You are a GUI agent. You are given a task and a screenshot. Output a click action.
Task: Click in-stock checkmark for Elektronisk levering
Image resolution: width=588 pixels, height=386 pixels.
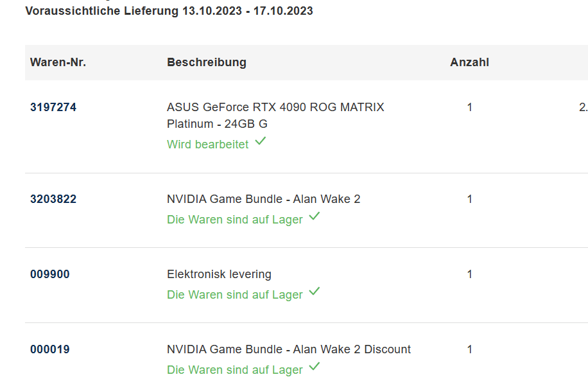(314, 292)
